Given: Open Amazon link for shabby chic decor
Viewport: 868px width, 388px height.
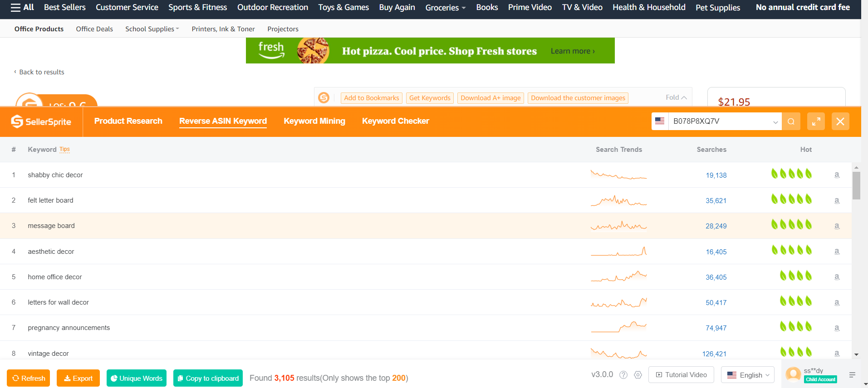Looking at the screenshot, I should pyautogui.click(x=837, y=175).
